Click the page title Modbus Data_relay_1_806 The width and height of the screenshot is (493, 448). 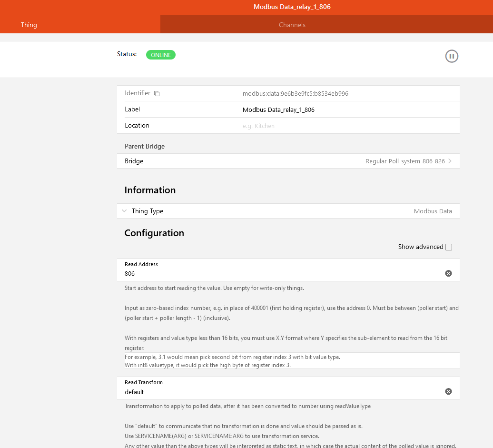pos(292,7)
